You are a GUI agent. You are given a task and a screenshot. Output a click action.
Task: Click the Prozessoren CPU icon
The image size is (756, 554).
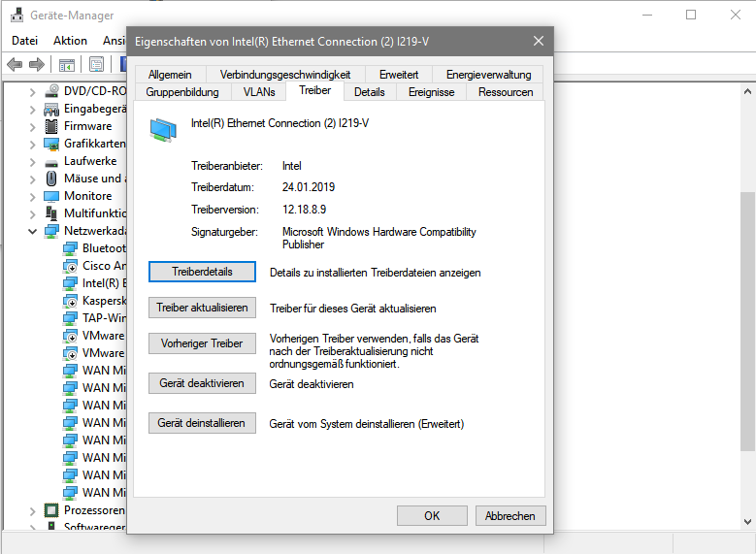point(51,510)
